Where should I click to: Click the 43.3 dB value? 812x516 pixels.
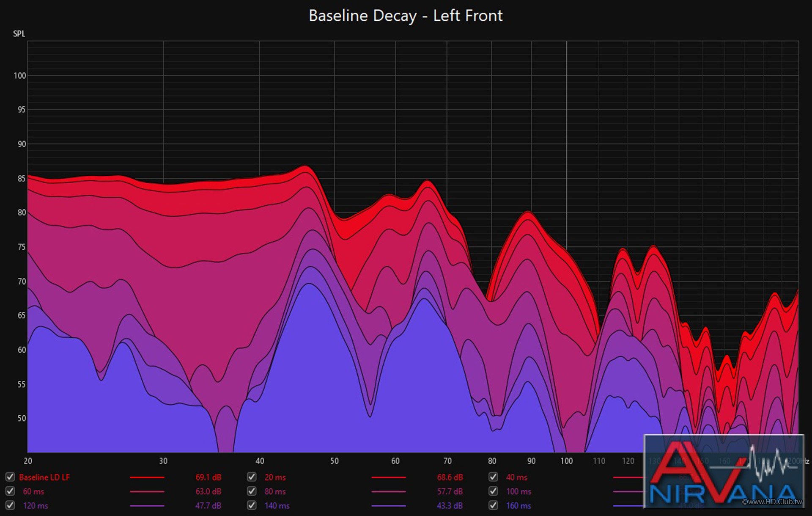450,505
